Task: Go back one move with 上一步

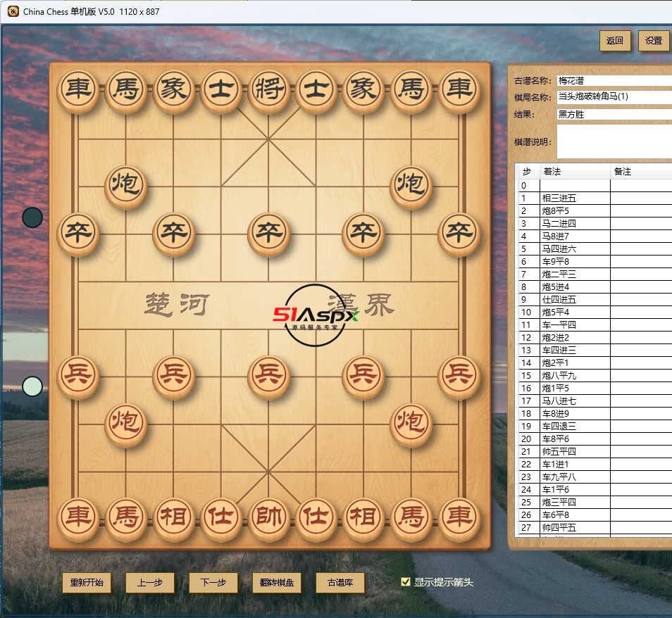Action: coord(150,582)
